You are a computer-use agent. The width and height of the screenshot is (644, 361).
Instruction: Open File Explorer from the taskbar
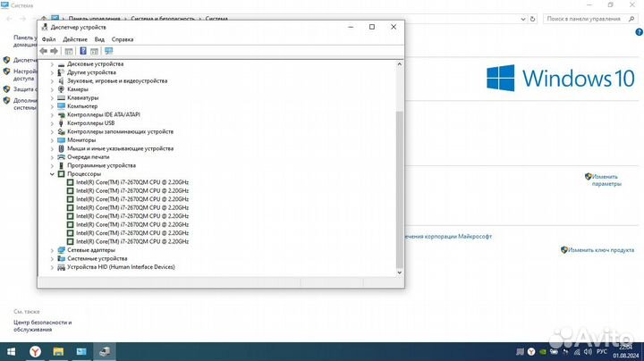click(58, 351)
